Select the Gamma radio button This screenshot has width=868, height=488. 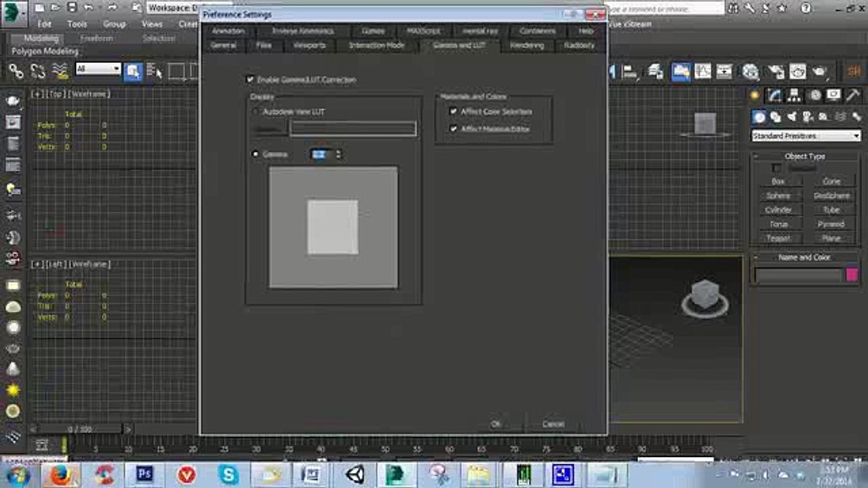[256, 154]
